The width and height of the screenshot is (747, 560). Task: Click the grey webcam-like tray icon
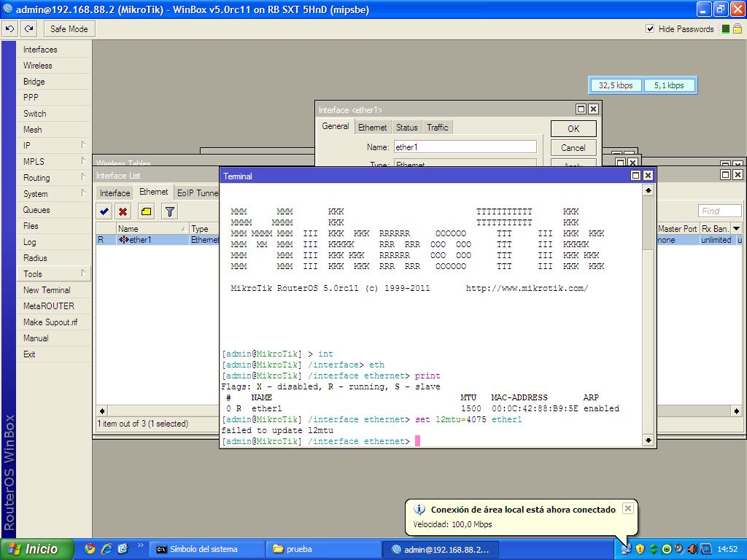pos(679,549)
